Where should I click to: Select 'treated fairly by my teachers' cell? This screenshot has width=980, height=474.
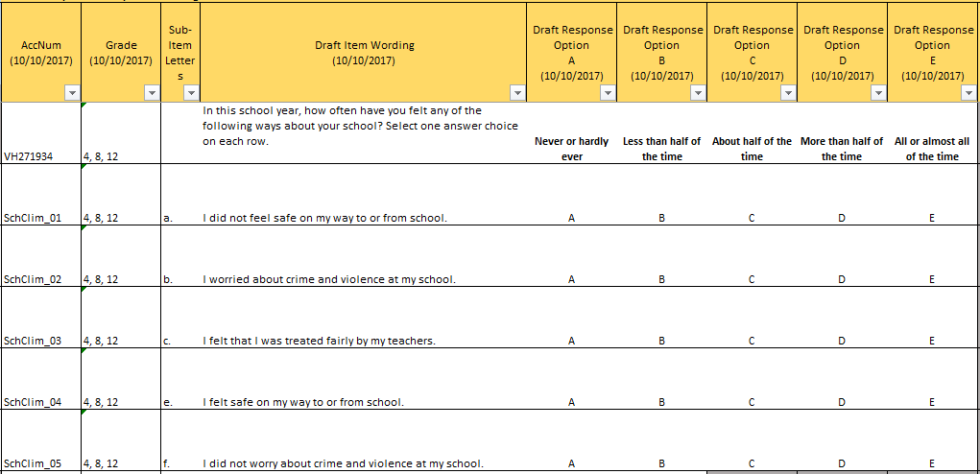click(x=363, y=317)
